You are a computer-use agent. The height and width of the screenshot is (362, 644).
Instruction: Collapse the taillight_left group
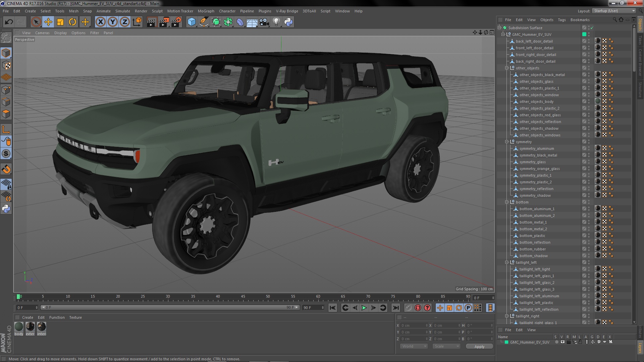tap(507, 262)
